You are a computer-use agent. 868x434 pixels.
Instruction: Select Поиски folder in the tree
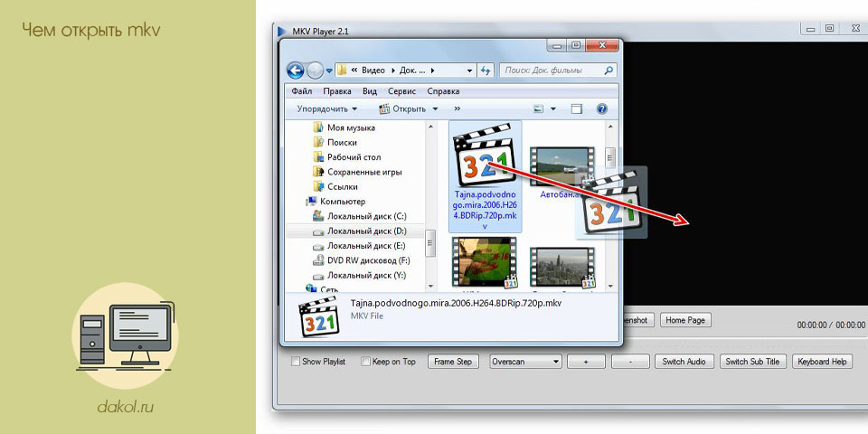point(342,142)
